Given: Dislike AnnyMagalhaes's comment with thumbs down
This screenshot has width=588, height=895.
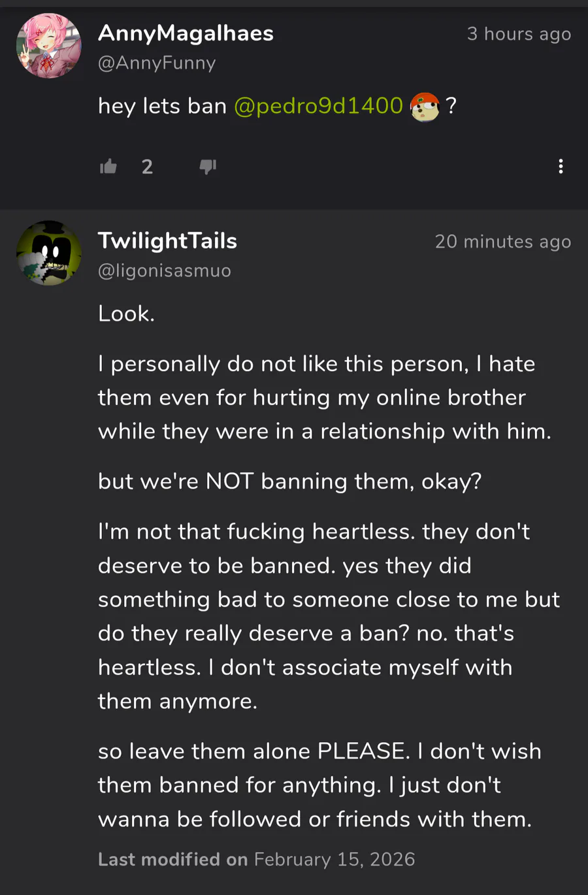Looking at the screenshot, I should (208, 167).
